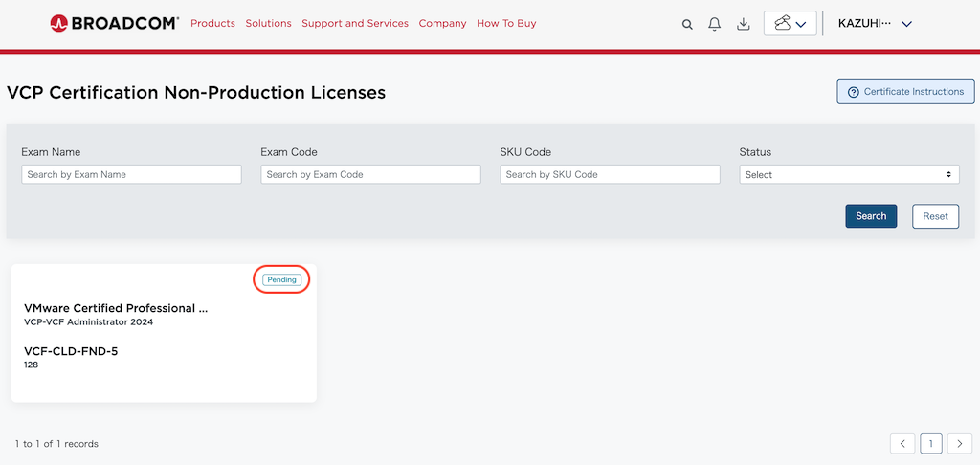
Task: Focus the SKU Code search field
Action: (x=610, y=174)
